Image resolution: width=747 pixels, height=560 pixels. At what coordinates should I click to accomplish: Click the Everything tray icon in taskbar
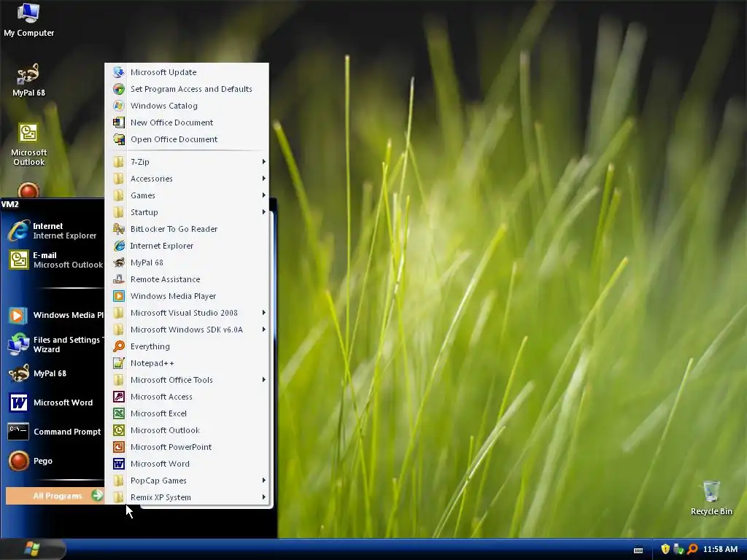[692, 549]
